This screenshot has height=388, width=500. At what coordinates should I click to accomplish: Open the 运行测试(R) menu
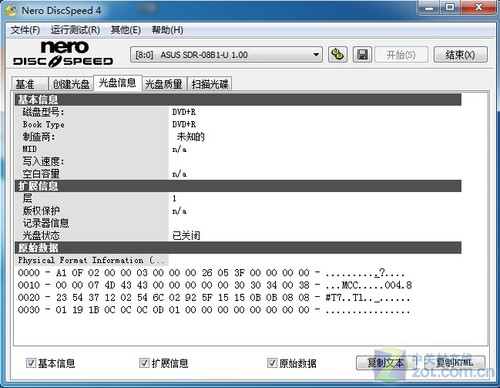tap(75, 30)
